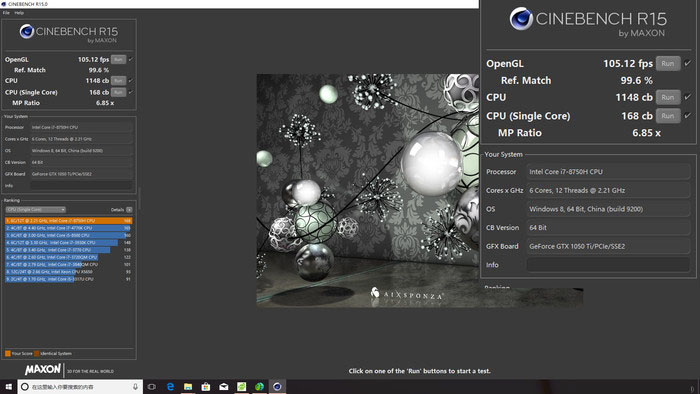Screen dimensions: 700x394
Task: Click the OS value Windows 8 in left panel
Action: [81, 151]
